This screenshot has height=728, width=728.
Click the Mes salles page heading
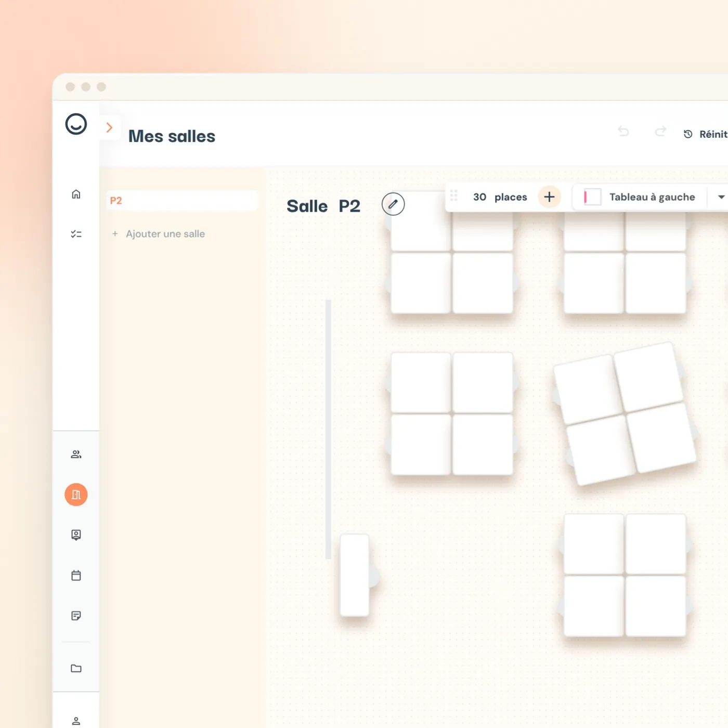pyautogui.click(x=172, y=136)
